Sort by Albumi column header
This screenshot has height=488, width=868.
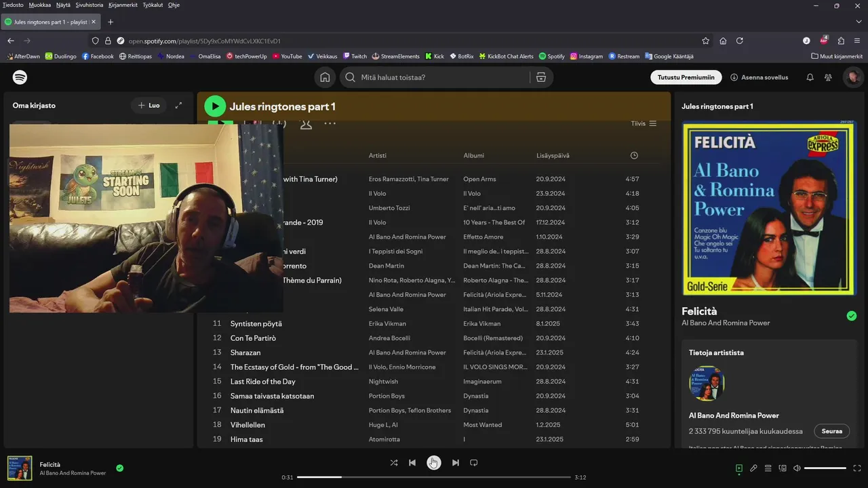pyautogui.click(x=474, y=155)
